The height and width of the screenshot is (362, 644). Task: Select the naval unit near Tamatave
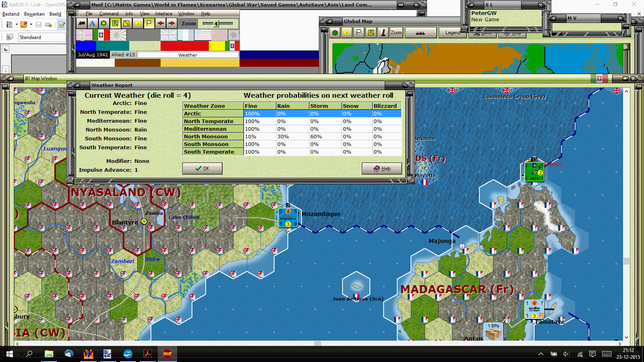tap(535, 309)
